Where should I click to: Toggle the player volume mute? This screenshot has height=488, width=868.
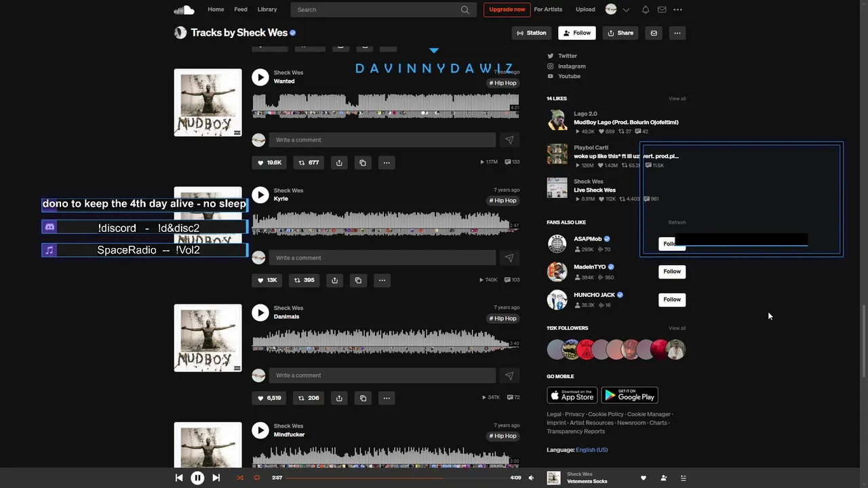(x=531, y=478)
